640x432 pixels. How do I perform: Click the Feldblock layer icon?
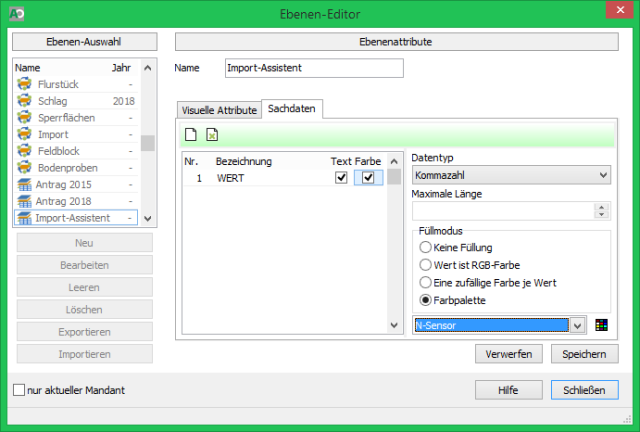tap(26, 150)
